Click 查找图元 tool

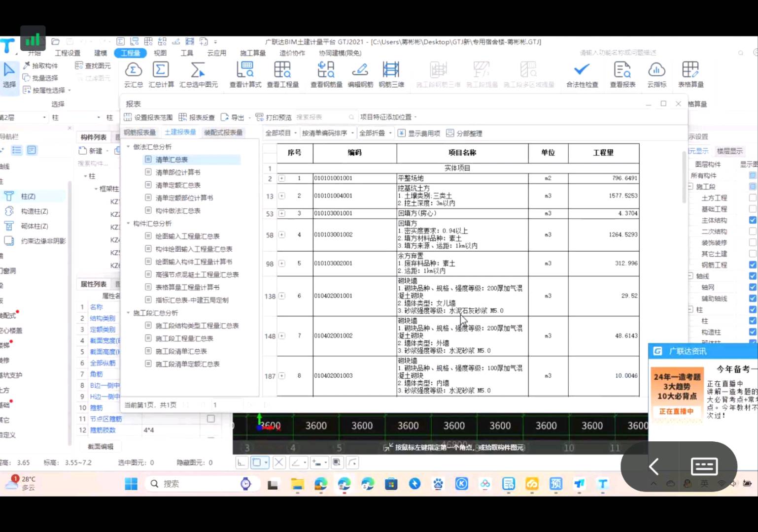tap(93, 66)
